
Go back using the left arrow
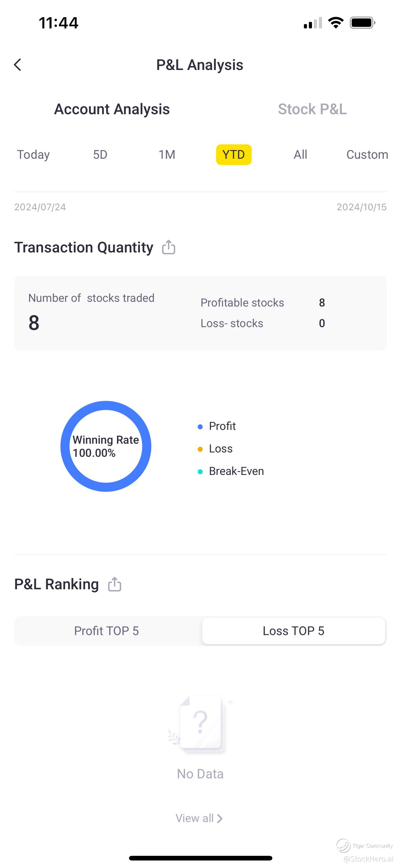tap(17, 65)
